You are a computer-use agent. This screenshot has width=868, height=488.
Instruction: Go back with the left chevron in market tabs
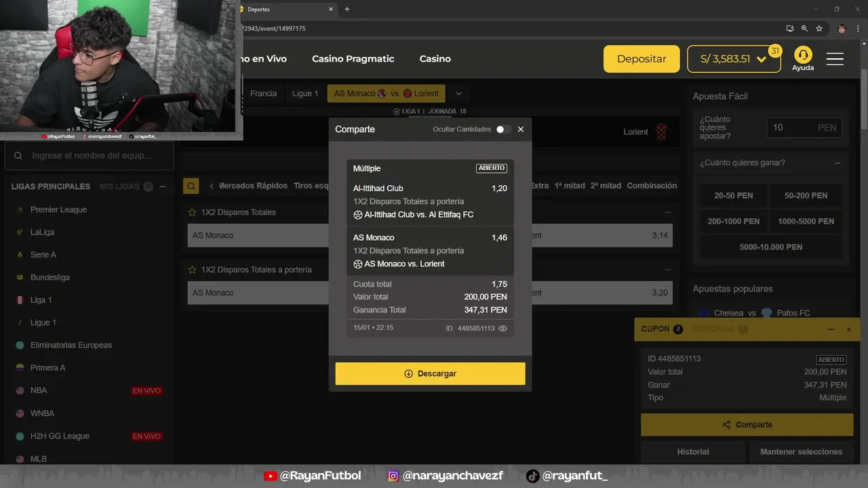212,186
